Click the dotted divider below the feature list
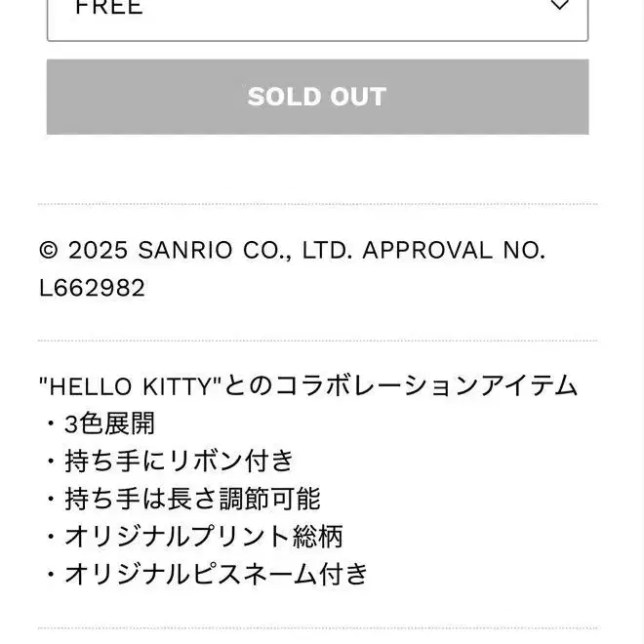 tap(317, 627)
